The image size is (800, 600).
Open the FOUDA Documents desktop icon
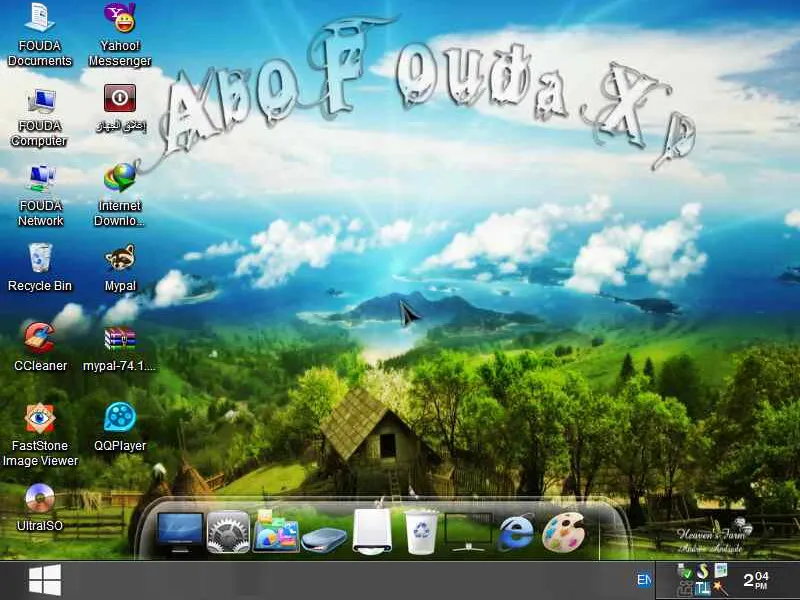tap(40, 34)
